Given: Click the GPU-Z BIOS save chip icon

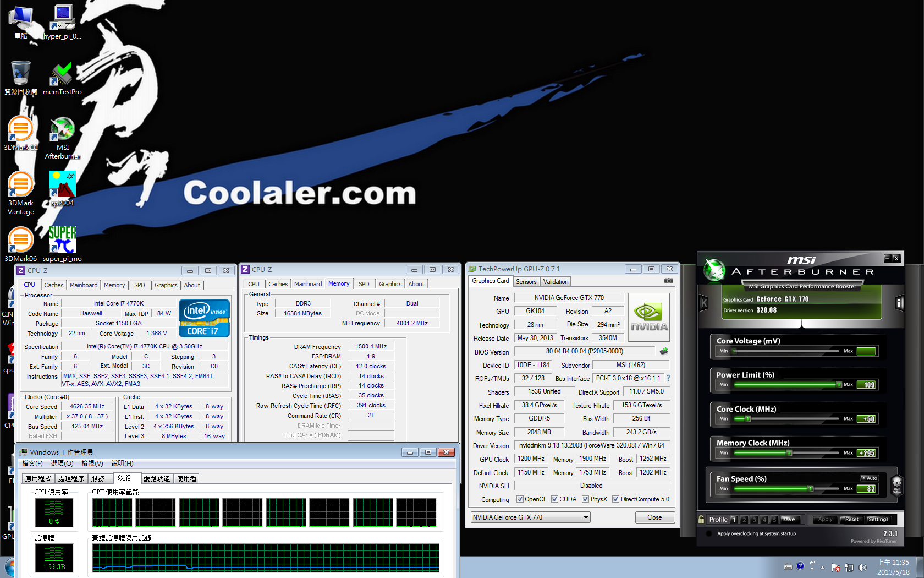Looking at the screenshot, I should [664, 351].
